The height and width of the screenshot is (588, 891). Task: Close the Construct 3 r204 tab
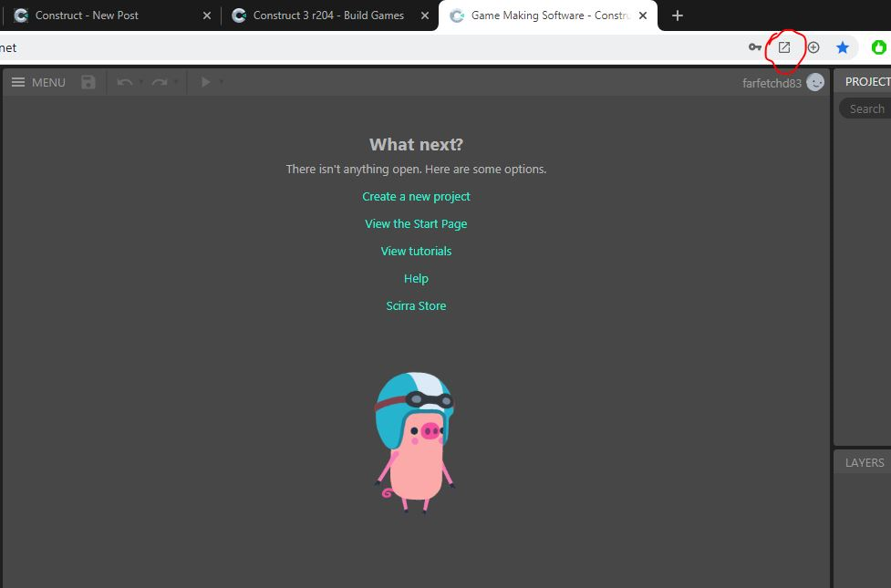click(x=424, y=15)
